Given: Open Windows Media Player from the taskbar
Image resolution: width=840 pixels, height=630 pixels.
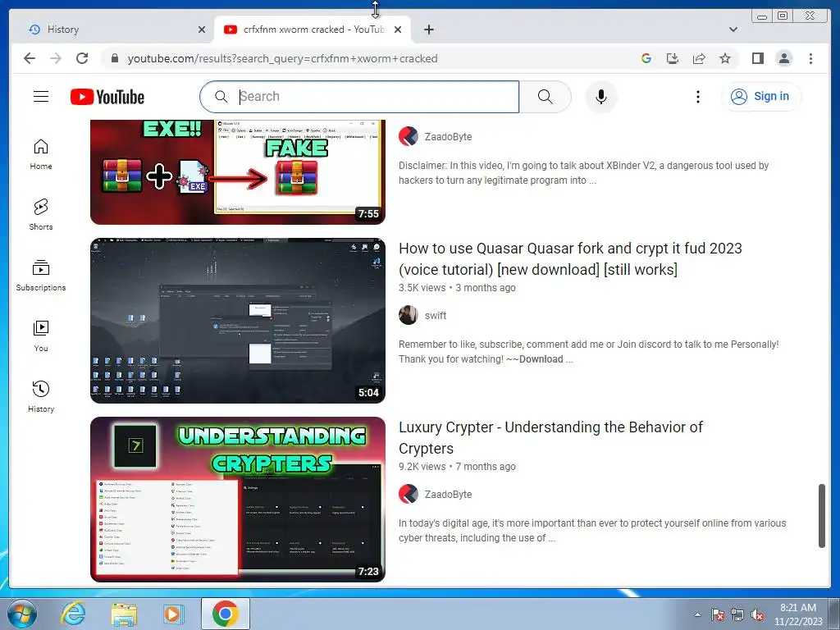Looking at the screenshot, I should point(173,614).
